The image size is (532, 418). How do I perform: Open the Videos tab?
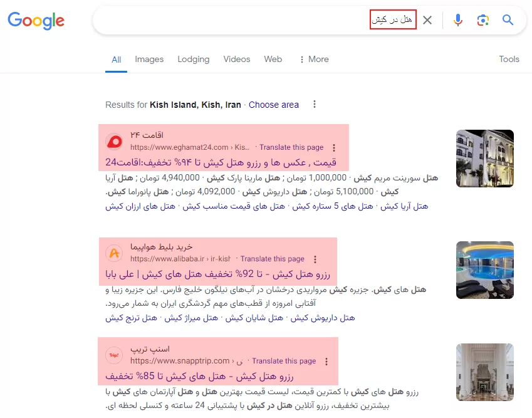point(236,59)
